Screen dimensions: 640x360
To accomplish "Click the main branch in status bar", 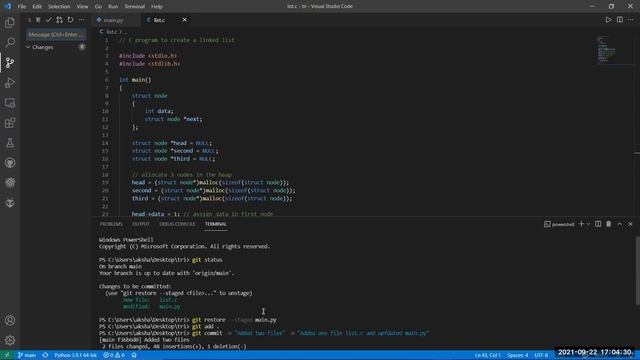I will point(27,355).
